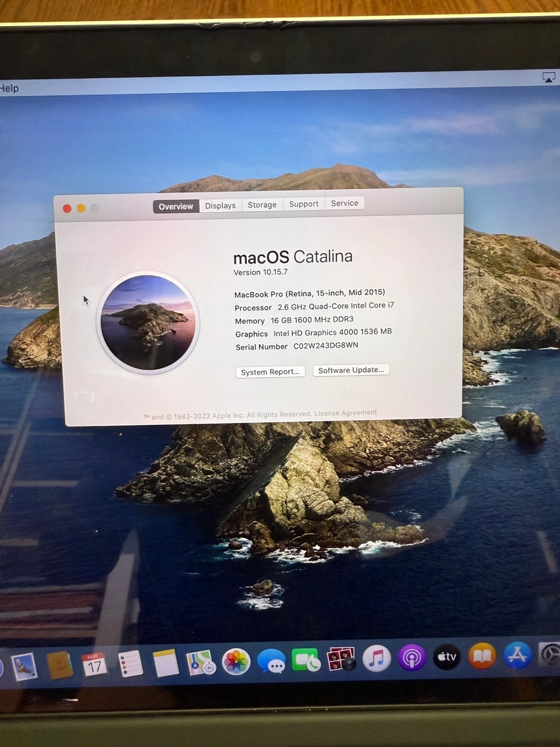Image resolution: width=560 pixels, height=747 pixels.
Task: Open the Books app icon
Action: coord(482,656)
